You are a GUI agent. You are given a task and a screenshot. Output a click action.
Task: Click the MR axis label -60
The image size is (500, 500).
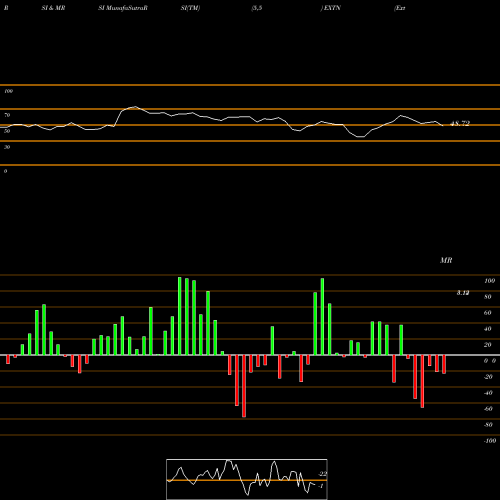coord(488,409)
